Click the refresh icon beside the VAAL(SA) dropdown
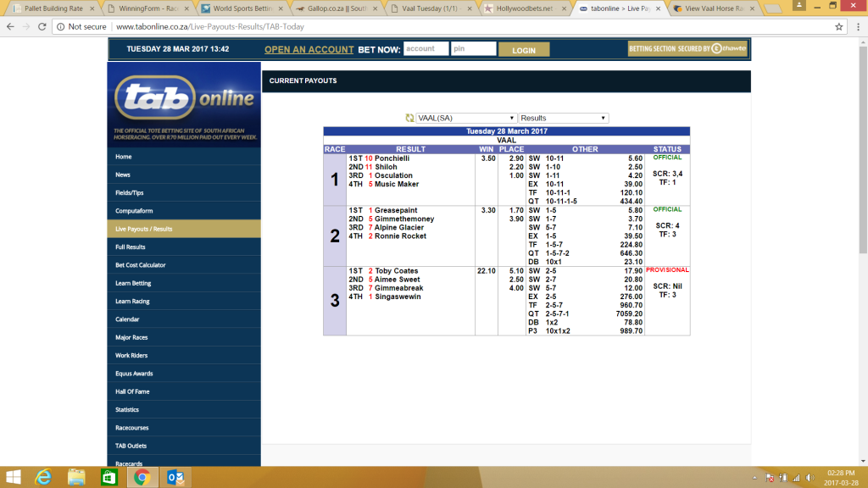 (410, 119)
